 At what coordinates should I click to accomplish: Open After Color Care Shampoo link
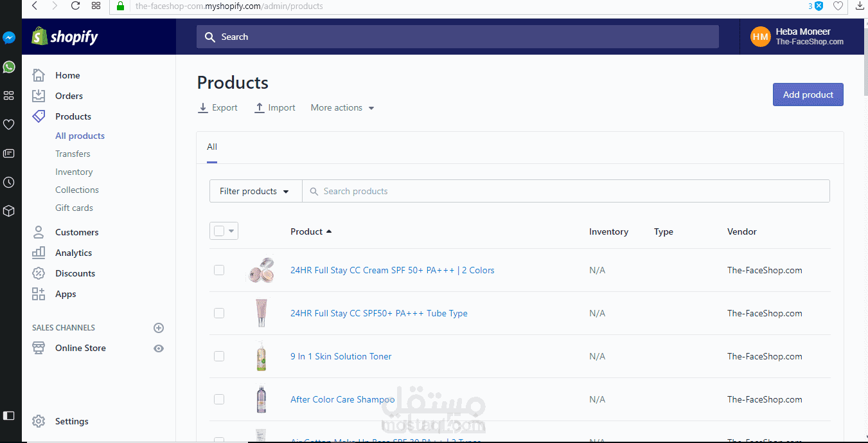click(x=342, y=399)
